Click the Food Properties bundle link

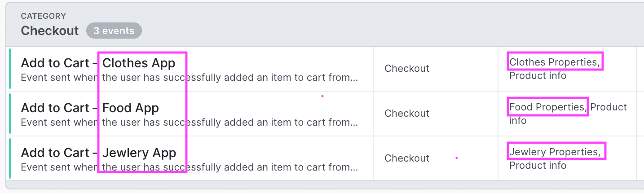pos(547,107)
